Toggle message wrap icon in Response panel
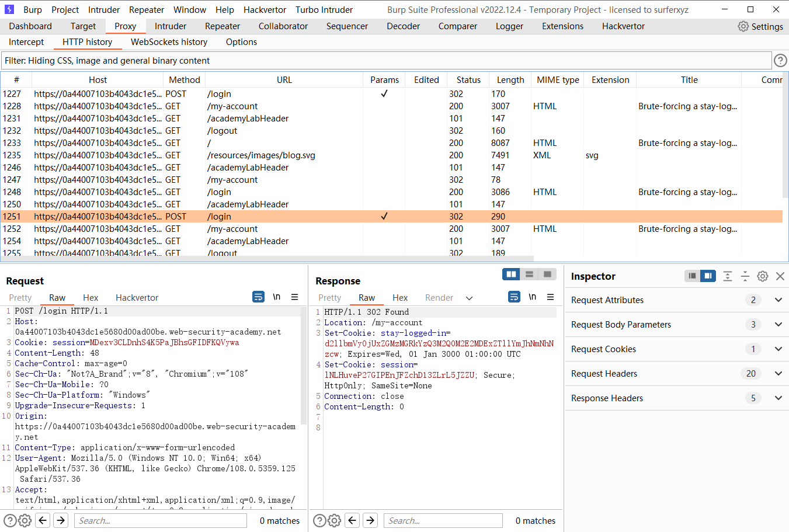Screen dimensions: 789x532 click(x=514, y=297)
